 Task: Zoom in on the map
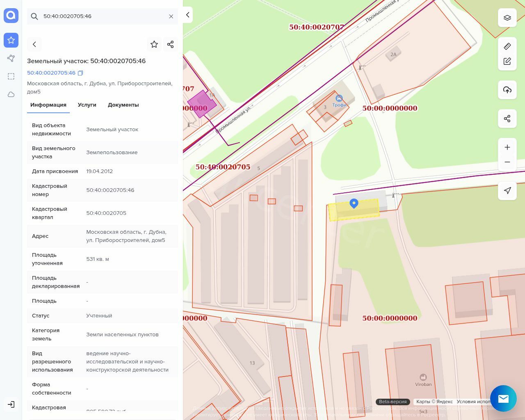tap(507, 147)
